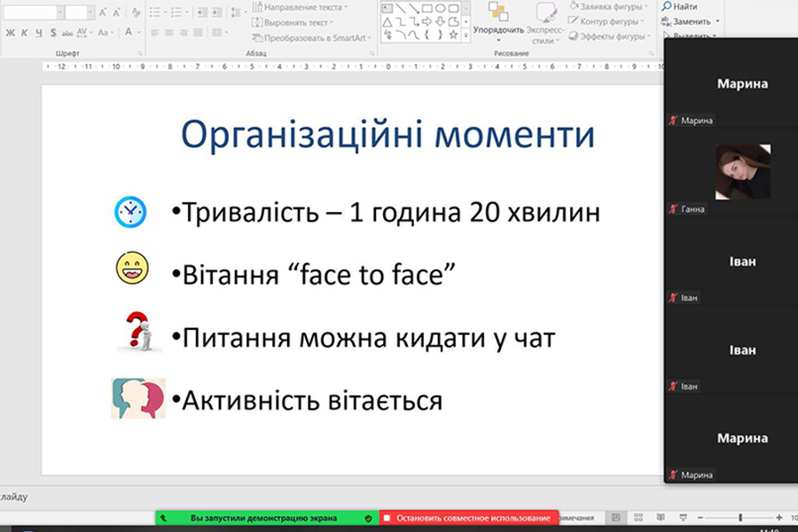Viewport: 798px width, 532px height.
Task: Select the oval shape in gallery
Action: pyautogui.click(x=441, y=9)
